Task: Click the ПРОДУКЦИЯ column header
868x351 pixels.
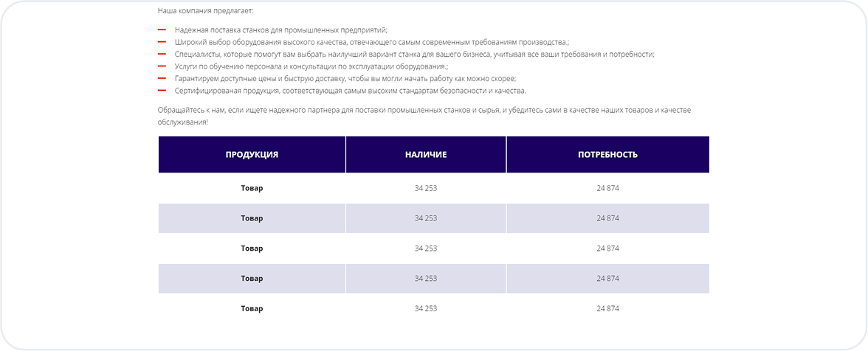Action: tap(252, 155)
